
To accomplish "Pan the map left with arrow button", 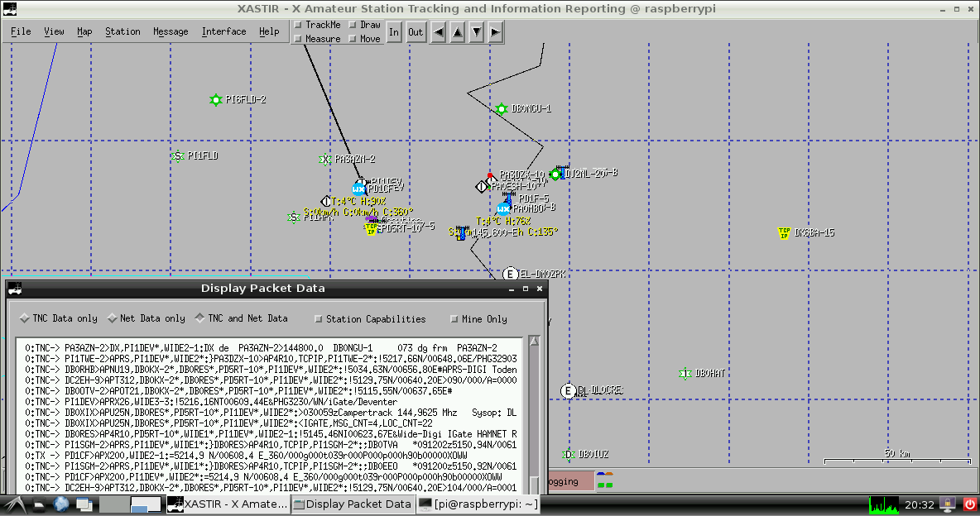I will tap(438, 32).
